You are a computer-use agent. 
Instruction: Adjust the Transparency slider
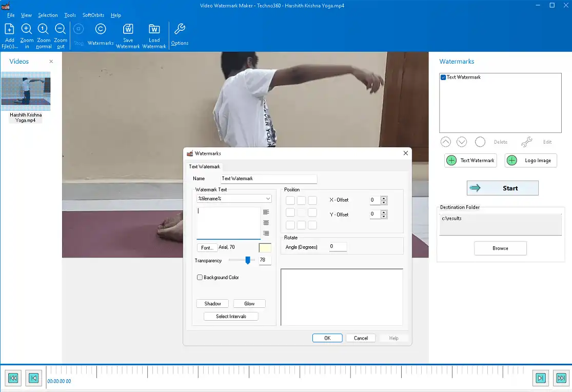tap(248, 260)
